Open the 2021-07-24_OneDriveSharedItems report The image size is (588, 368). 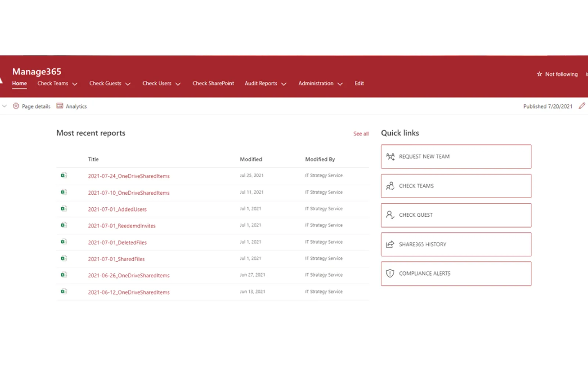129,176
